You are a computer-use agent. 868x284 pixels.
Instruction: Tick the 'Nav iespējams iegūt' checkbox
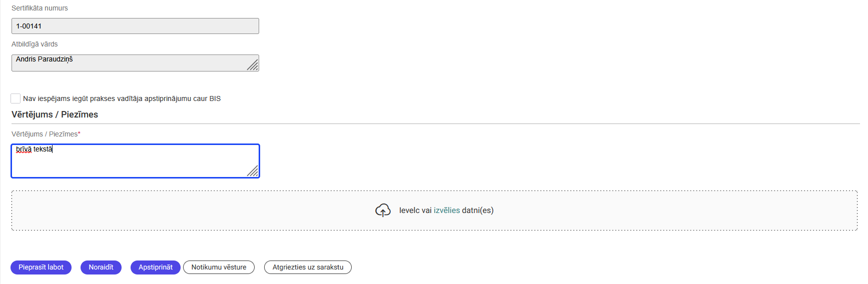[16, 98]
